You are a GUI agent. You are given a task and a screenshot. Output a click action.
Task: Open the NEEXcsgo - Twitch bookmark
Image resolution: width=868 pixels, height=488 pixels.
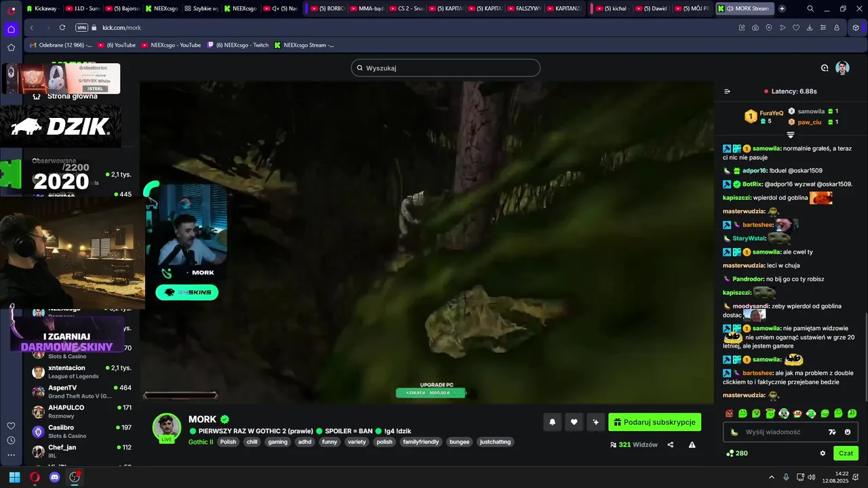pos(237,45)
